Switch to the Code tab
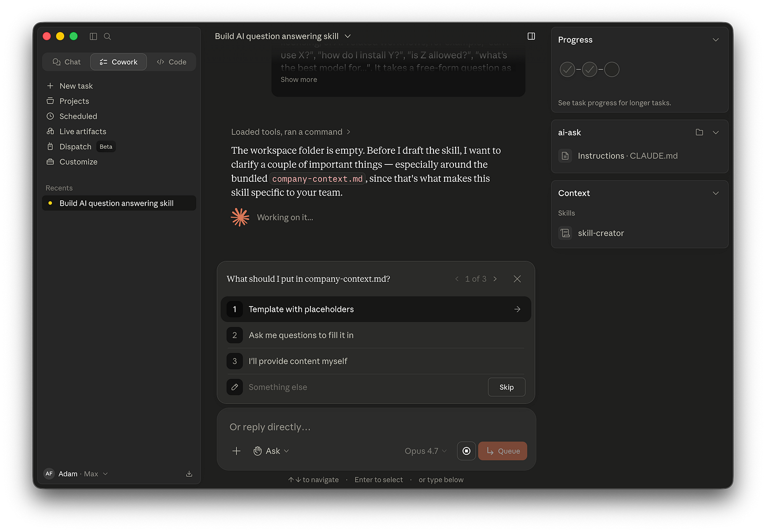766x532 pixels. click(172, 62)
